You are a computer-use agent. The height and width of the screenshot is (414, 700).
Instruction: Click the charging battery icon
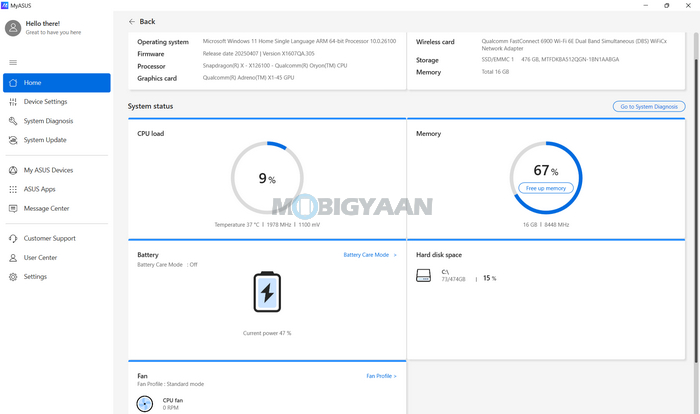point(267,292)
